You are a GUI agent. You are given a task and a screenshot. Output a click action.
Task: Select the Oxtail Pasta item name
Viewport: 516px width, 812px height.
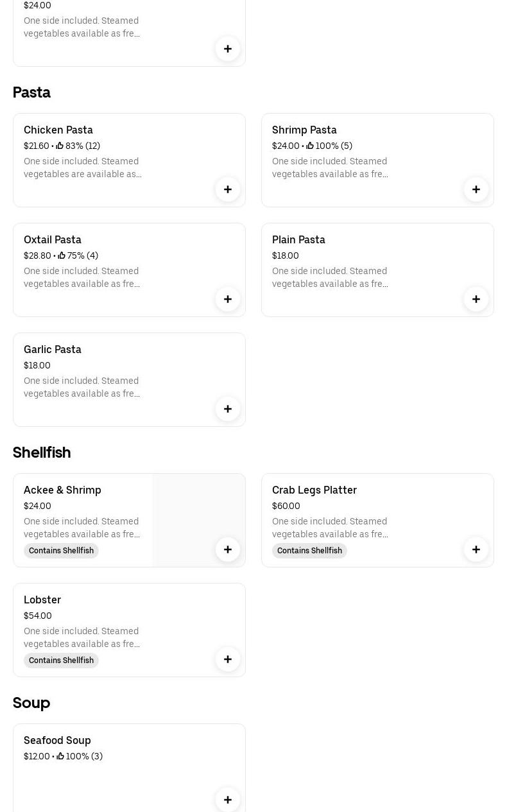[x=53, y=239]
